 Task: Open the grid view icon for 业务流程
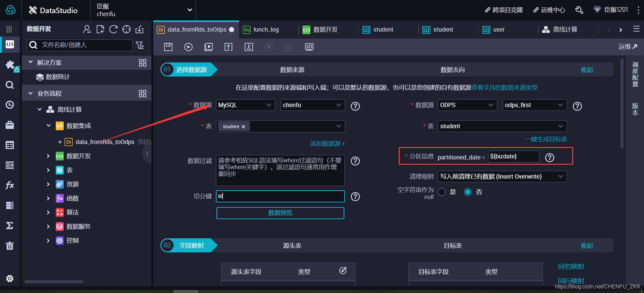[143, 94]
